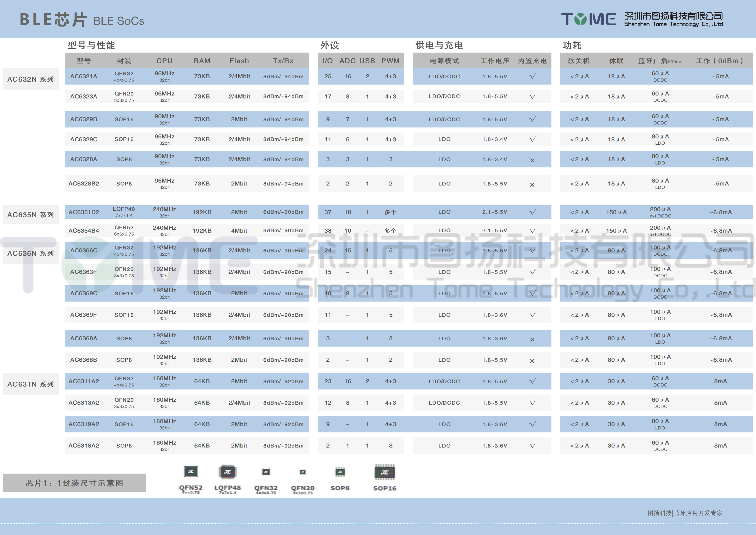Click the 工作电压 column header
This screenshot has height=535, width=756.
point(495,61)
